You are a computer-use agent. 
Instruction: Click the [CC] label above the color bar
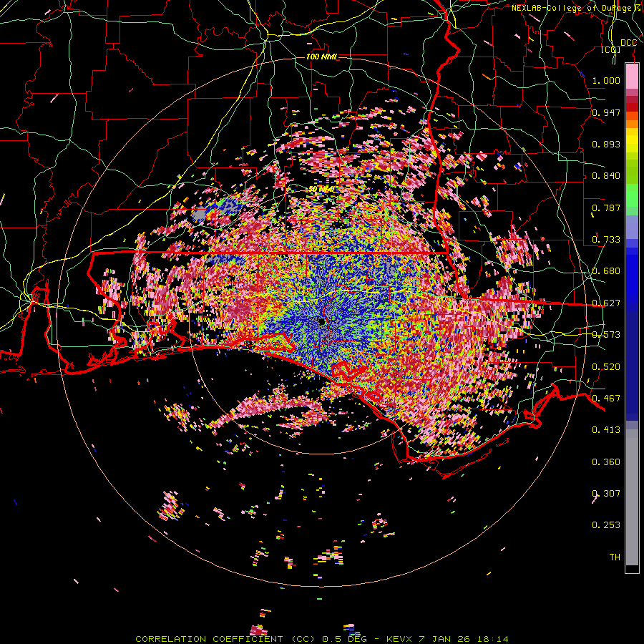click(611, 49)
